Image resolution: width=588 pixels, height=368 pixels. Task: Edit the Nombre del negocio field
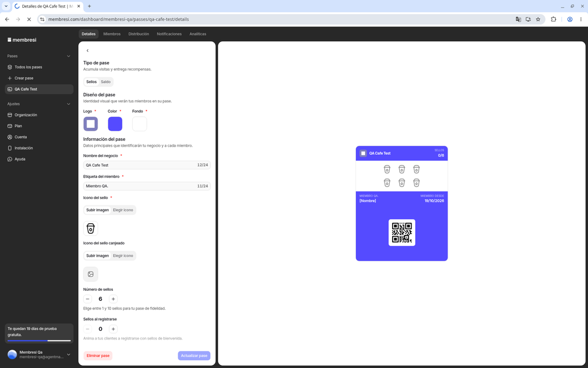[146, 165]
